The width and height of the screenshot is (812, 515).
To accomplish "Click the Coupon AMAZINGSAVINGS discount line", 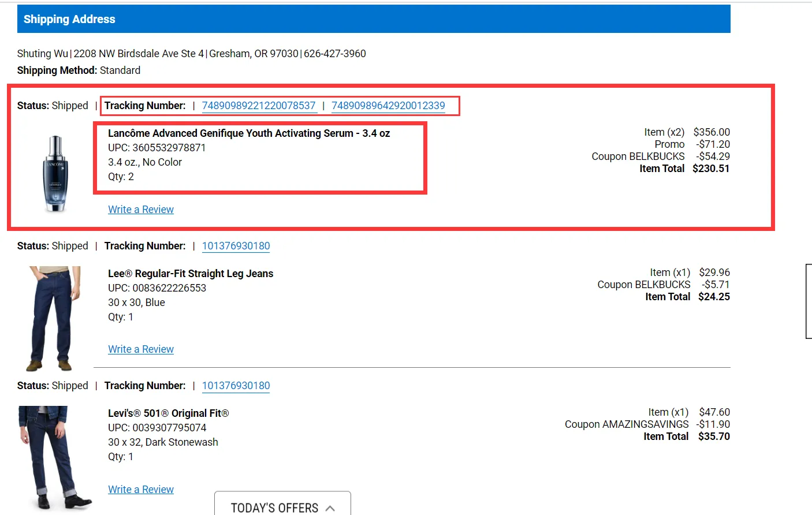I will pos(647,424).
